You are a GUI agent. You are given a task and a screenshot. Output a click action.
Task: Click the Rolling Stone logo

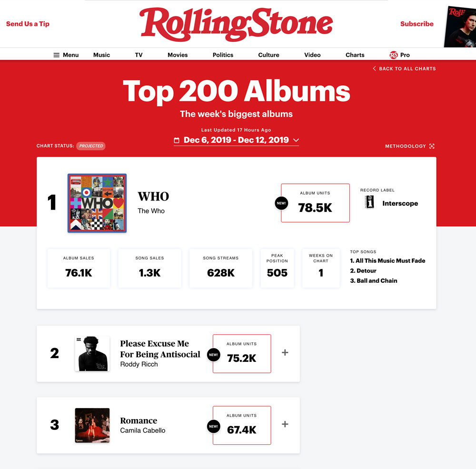click(236, 24)
